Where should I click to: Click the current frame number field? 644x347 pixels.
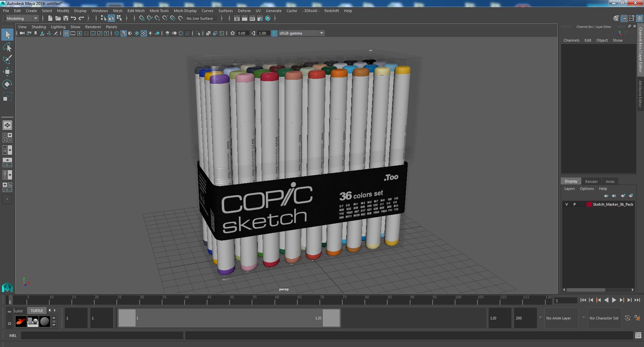[565, 300]
